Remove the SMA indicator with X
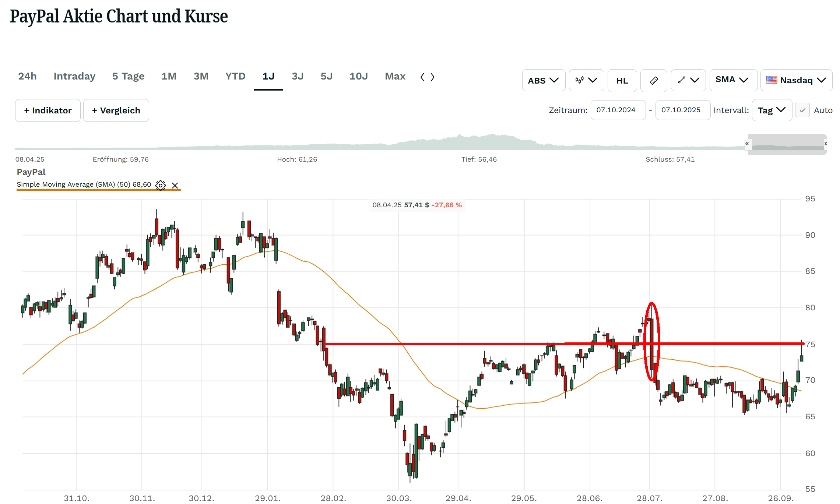This screenshot has height=504, width=840. point(175,186)
